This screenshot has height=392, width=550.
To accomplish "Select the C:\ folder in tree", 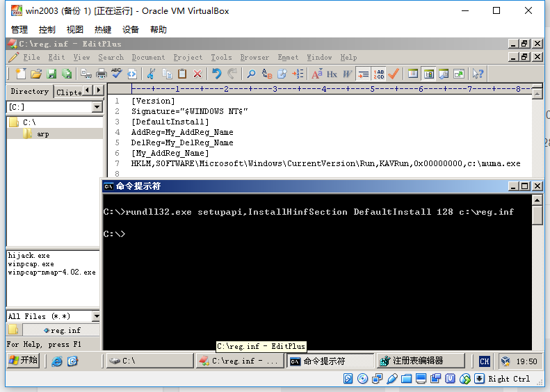I will click(x=29, y=122).
